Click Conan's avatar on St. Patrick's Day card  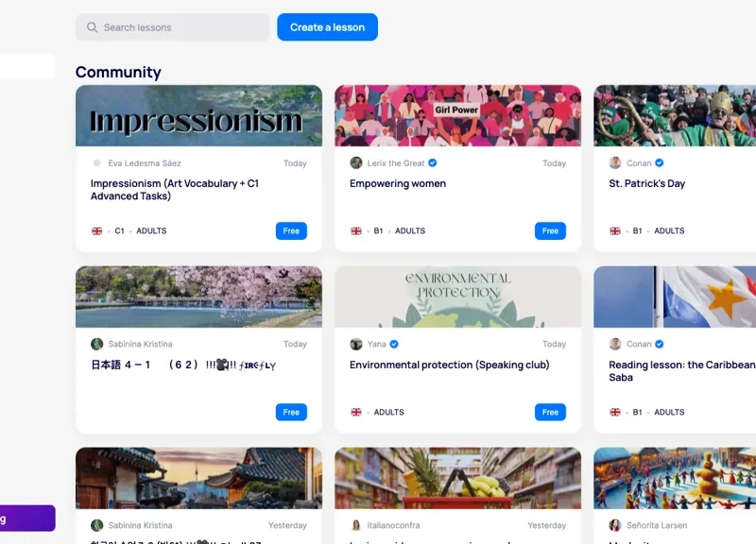click(x=615, y=163)
